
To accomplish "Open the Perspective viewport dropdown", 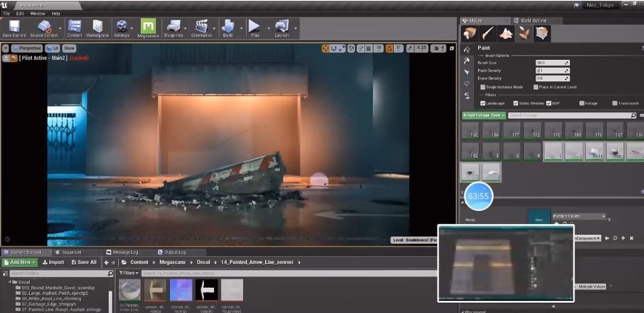I will point(26,48).
